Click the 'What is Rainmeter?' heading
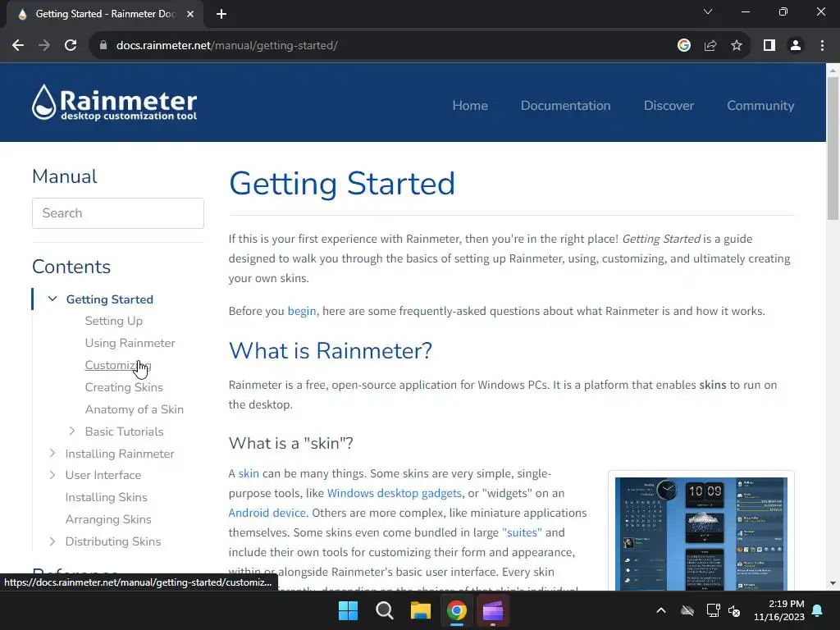Viewport: 840px width, 630px height. pyautogui.click(x=330, y=351)
